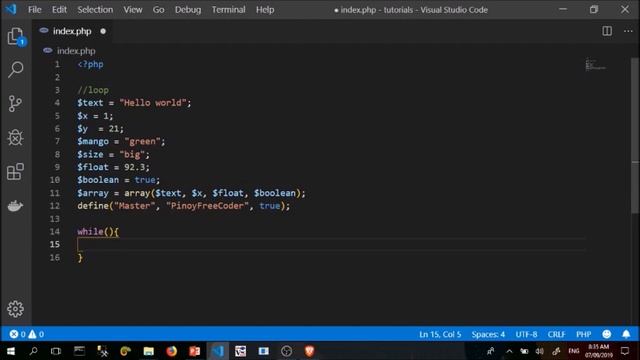Open PowerPoint from the taskbar

[x=195, y=351]
